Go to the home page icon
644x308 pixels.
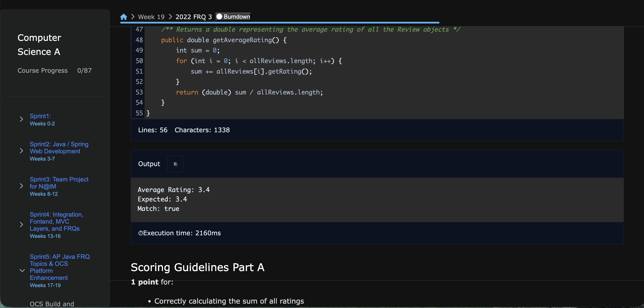tap(123, 17)
